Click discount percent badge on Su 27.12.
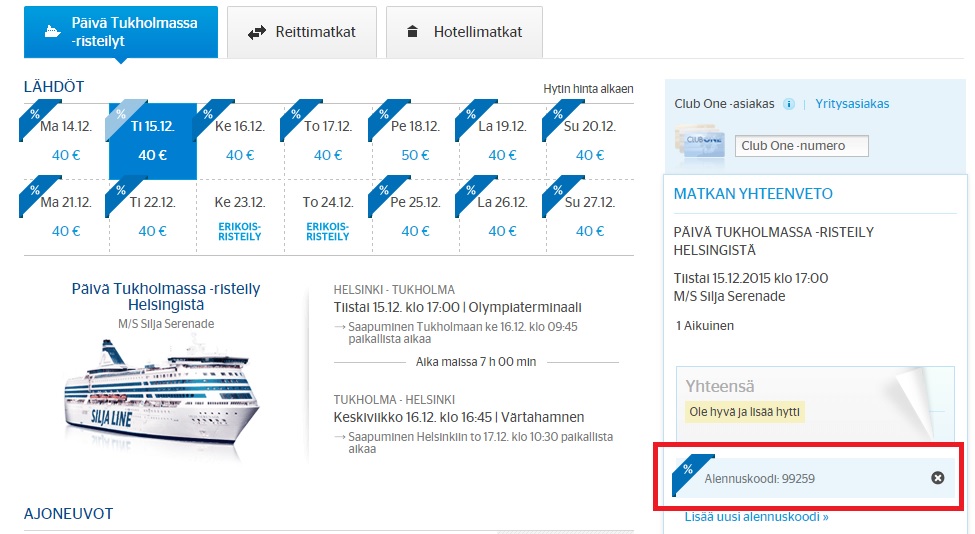The width and height of the screenshot is (975, 534). coord(558,191)
